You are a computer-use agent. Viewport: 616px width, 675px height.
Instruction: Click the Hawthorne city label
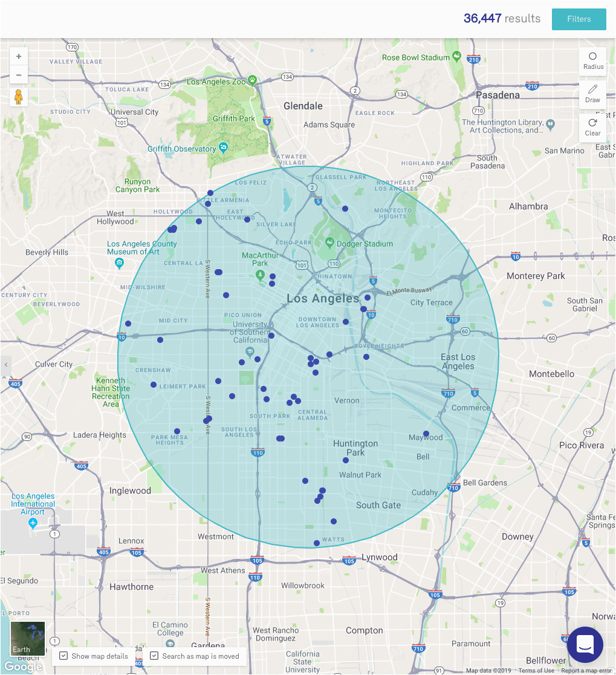pyautogui.click(x=131, y=587)
